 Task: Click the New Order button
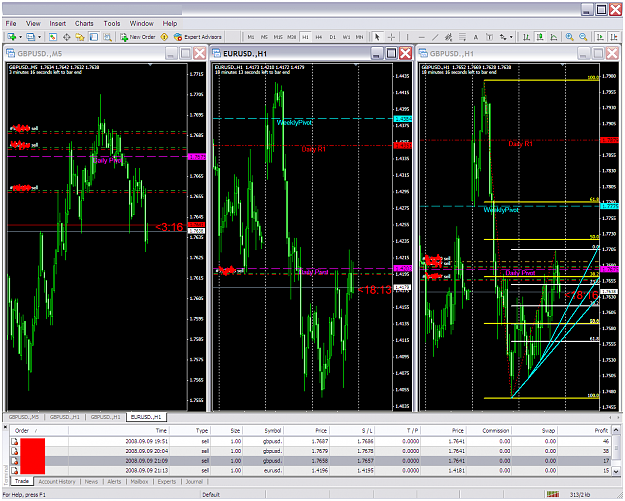[138, 37]
